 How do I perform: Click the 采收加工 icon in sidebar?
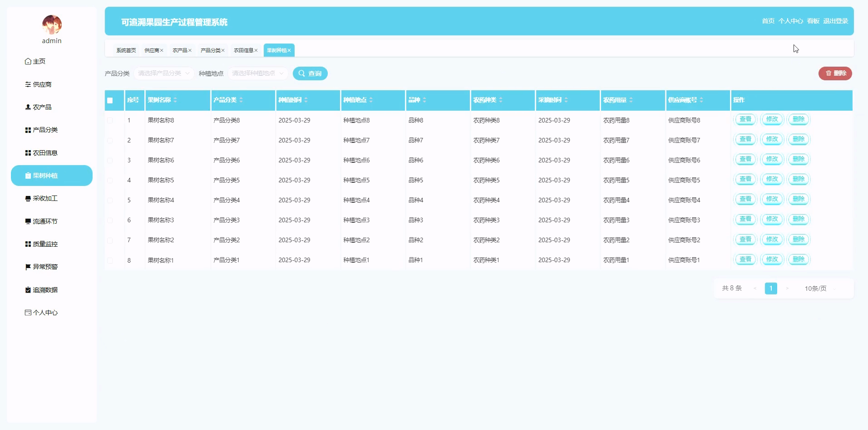[x=28, y=198]
